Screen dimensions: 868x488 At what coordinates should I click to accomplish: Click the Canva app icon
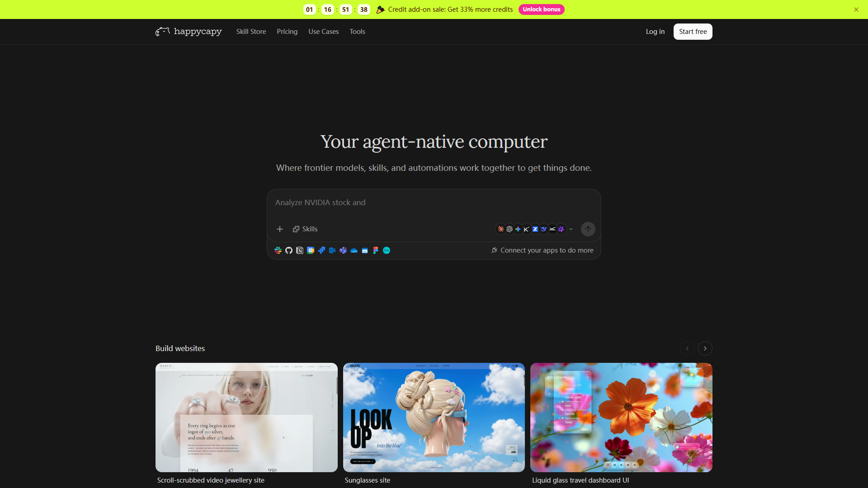pyautogui.click(x=387, y=250)
